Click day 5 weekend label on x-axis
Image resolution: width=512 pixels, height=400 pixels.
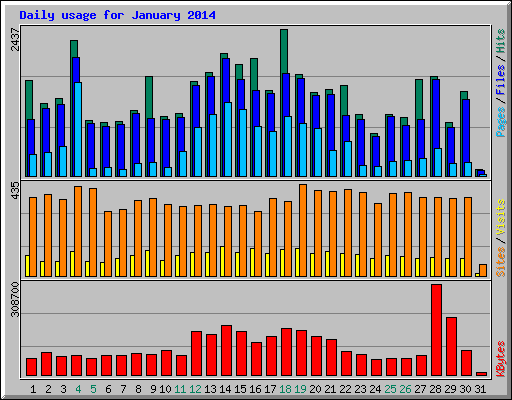tap(93, 389)
